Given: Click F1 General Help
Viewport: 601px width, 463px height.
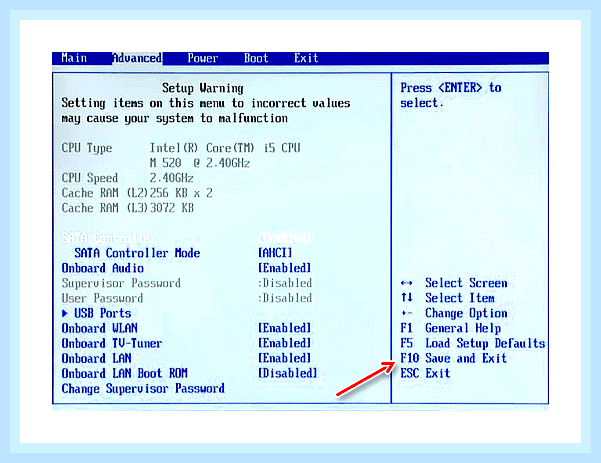Looking at the screenshot, I should click(451, 328).
